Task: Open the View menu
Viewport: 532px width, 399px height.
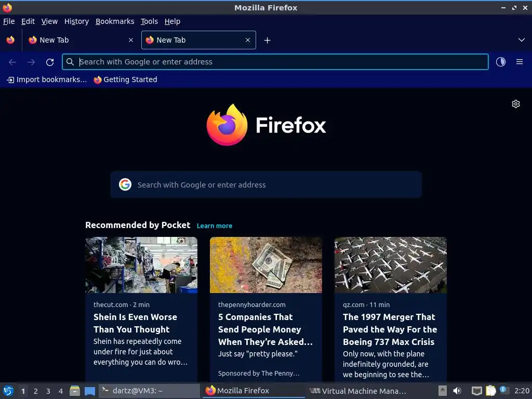Action: tap(49, 21)
